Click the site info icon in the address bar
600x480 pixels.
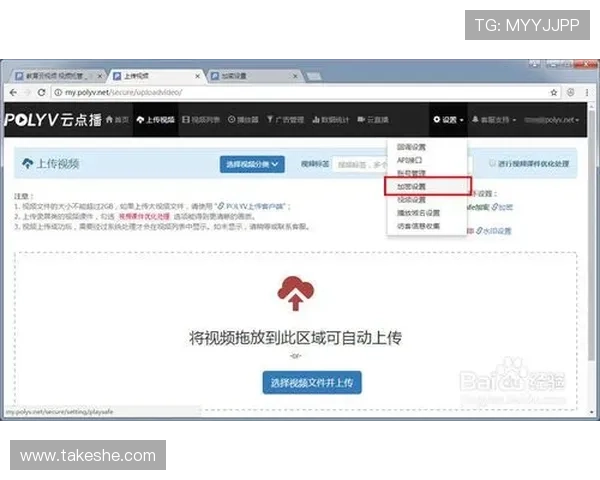click(58, 92)
